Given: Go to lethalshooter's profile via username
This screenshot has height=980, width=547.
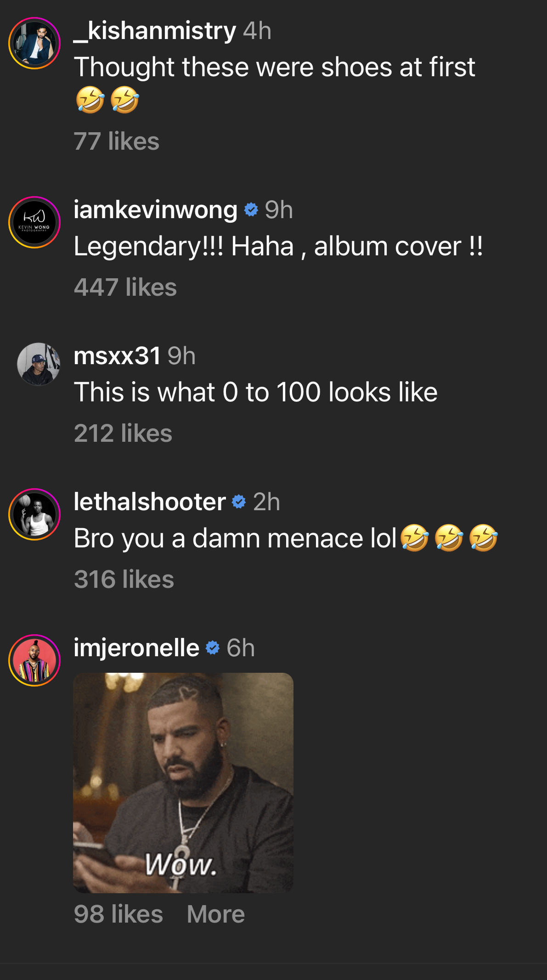Looking at the screenshot, I should (150, 501).
